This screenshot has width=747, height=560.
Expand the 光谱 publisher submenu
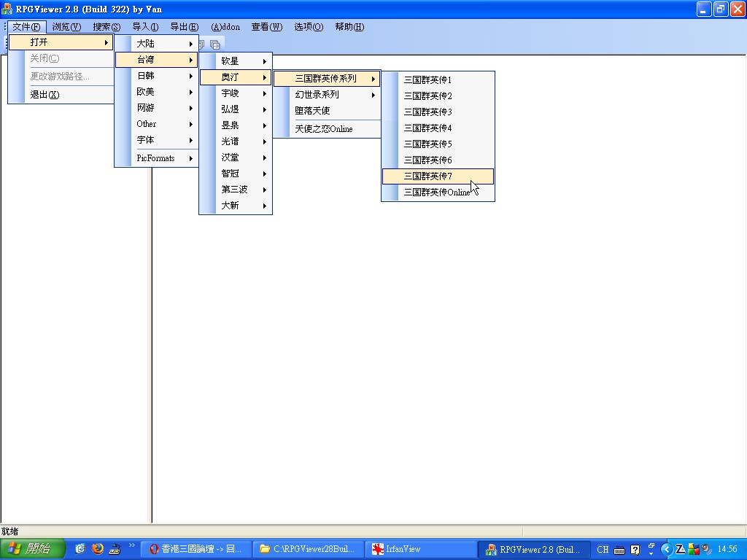[x=236, y=141]
